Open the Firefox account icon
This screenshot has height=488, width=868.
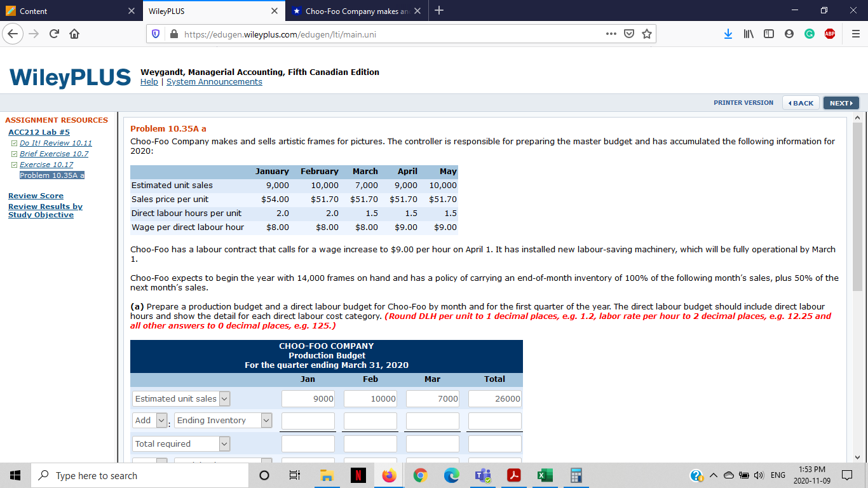click(x=789, y=34)
